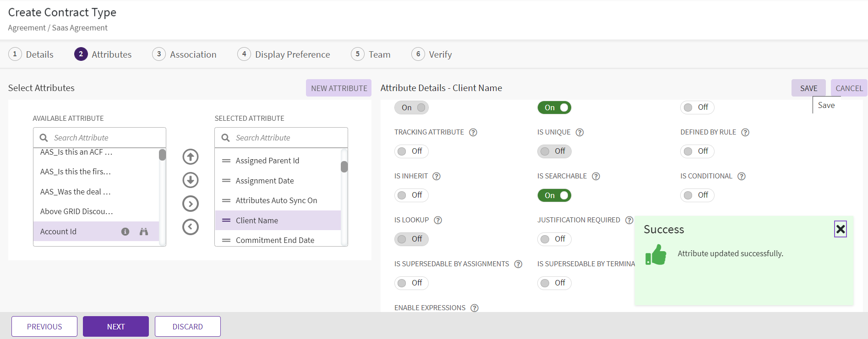Image resolution: width=868 pixels, height=339 pixels.
Task: Click the Available Attribute search field
Action: point(105,138)
